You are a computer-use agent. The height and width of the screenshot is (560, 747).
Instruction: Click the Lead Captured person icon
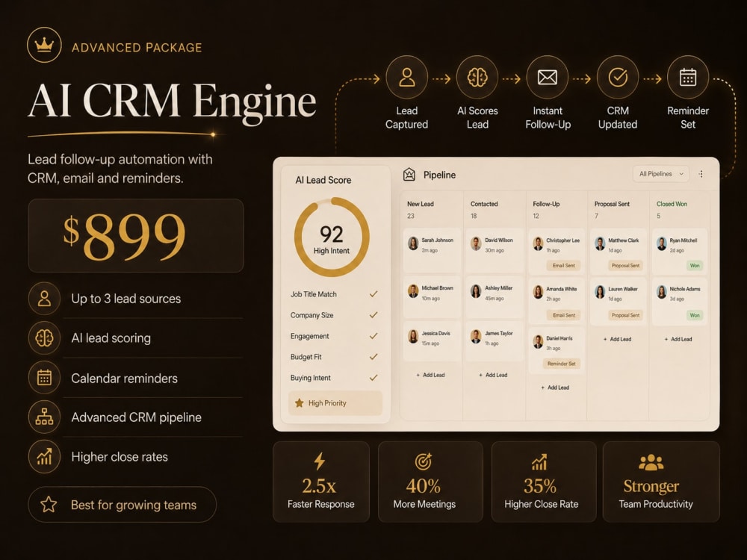click(407, 77)
